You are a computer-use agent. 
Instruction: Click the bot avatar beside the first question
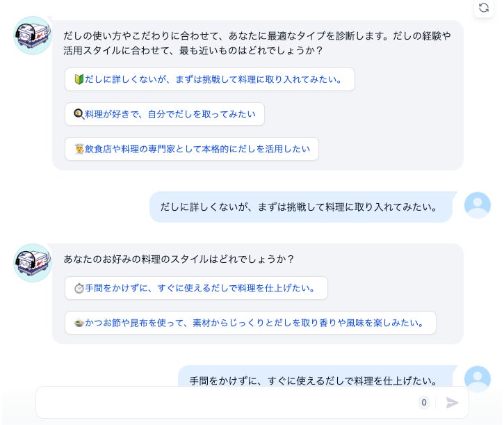(x=33, y=35)
